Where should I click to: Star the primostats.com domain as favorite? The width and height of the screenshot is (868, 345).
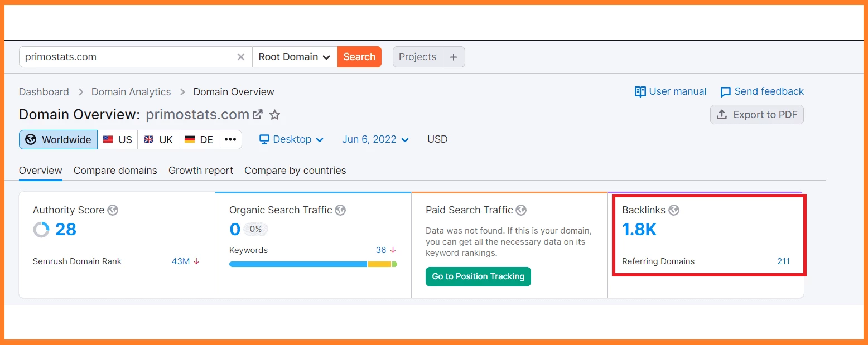tap(274, 115)
